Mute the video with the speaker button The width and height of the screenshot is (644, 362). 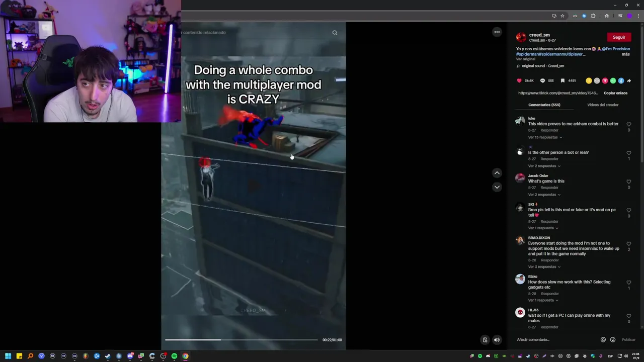click(497, 340)
